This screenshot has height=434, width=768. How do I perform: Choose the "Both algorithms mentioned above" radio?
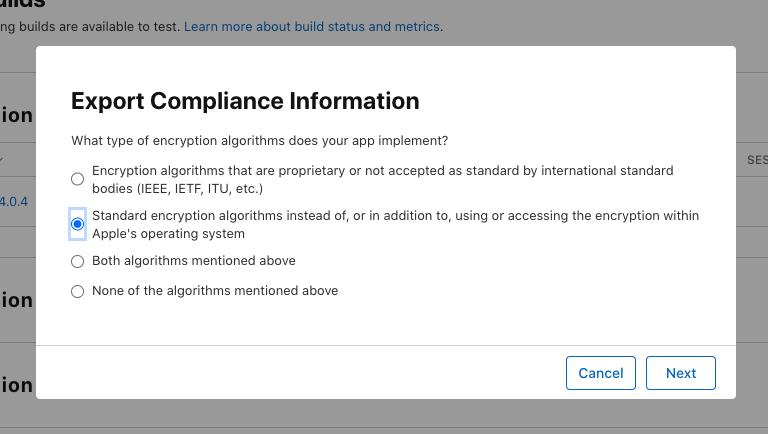(x=78, y=262)
